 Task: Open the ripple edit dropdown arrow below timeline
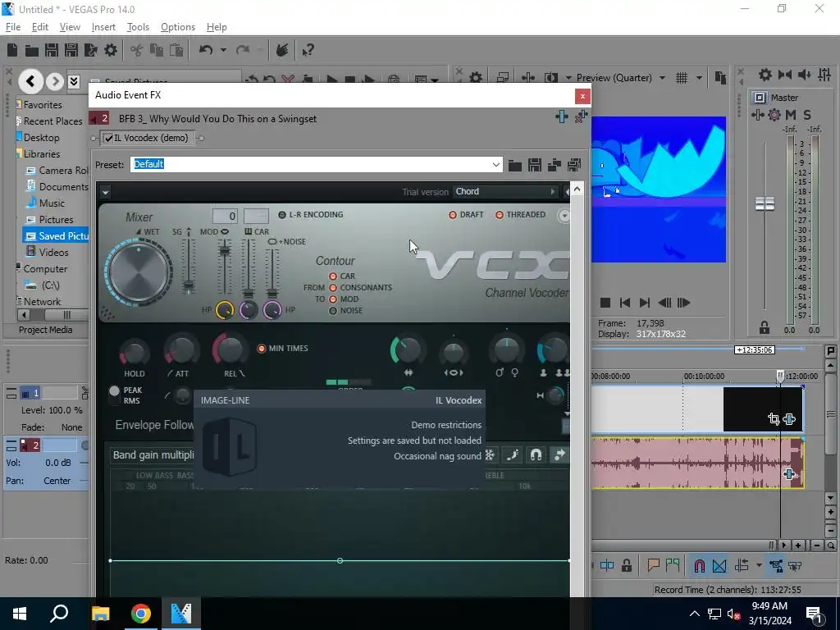coord(759,566)
